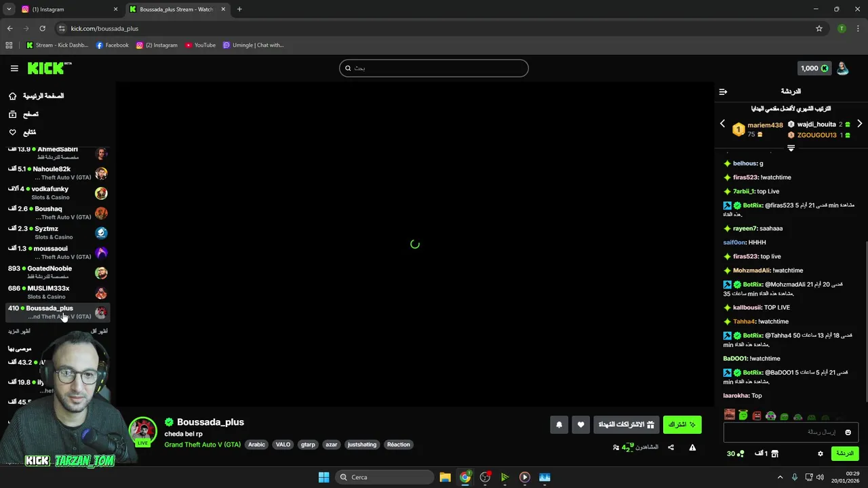Go to next gift leaderboard page

(x=859, y=124)
